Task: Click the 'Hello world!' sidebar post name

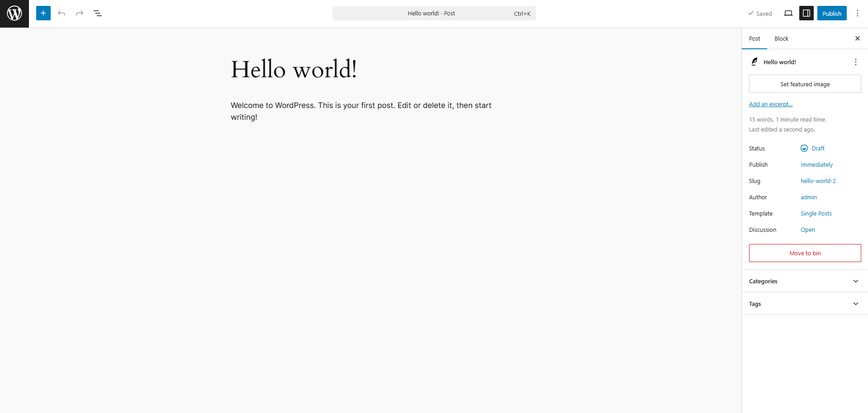Action: [780, 62]
